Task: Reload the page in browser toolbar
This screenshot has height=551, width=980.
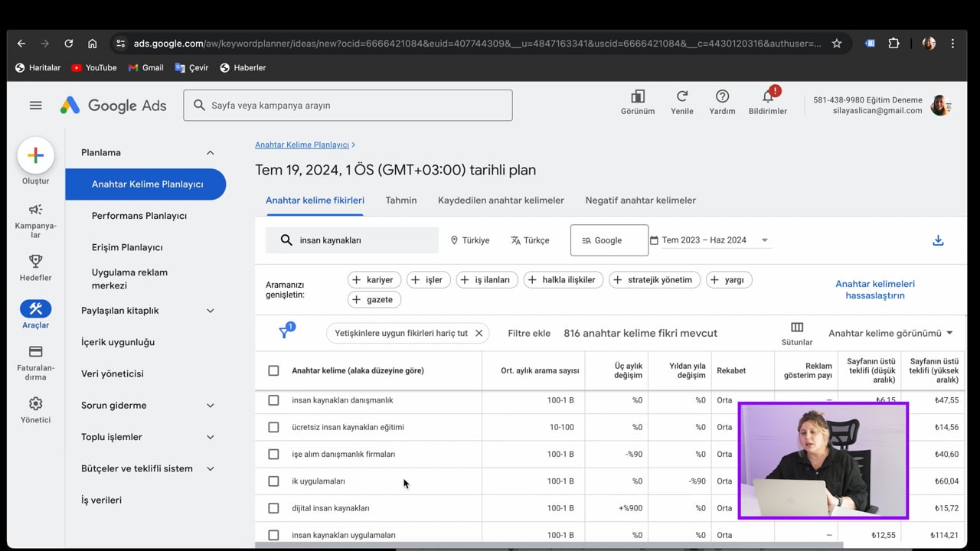Action: pyautogui.click(x=69, y=44)
